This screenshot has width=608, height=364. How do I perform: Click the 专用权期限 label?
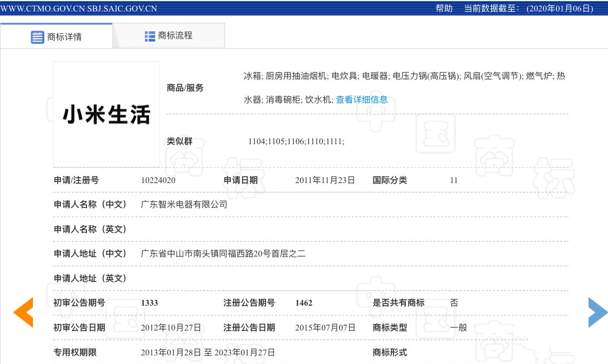[75, 352]
